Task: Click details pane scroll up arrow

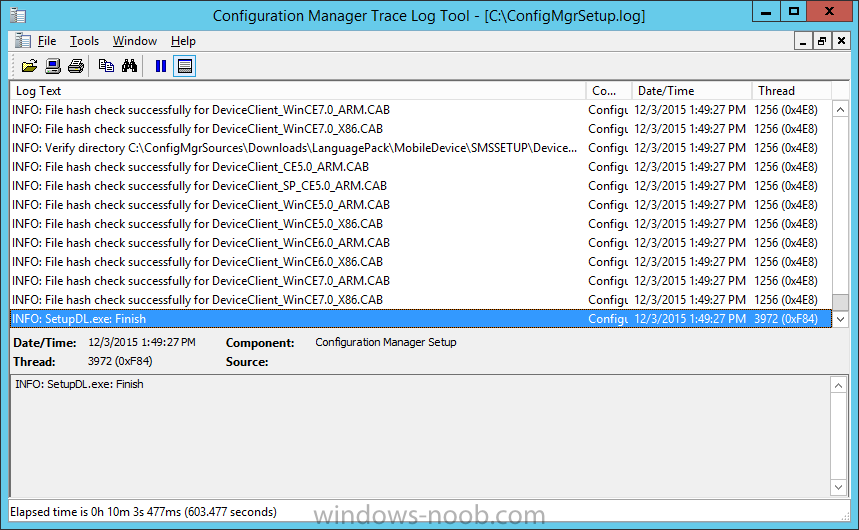Action: [838, 385]
